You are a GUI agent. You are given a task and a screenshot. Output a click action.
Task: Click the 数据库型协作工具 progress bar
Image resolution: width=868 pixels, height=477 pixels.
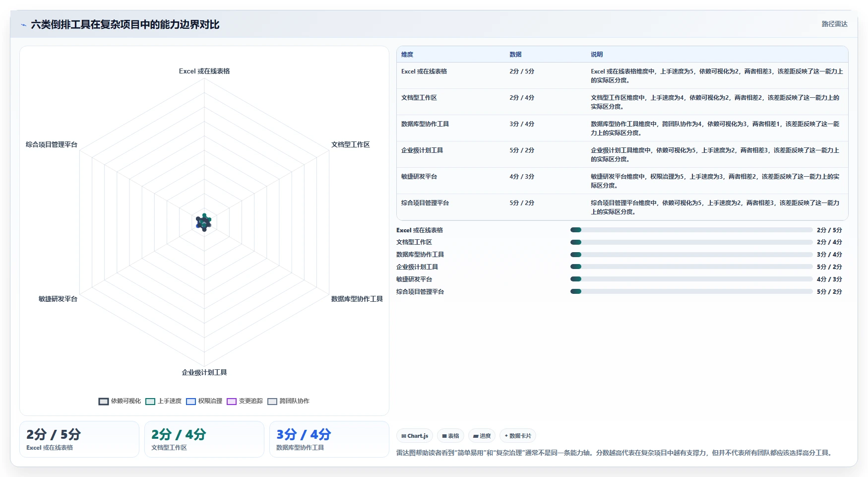pyautogui.click(x=691, y=255)
